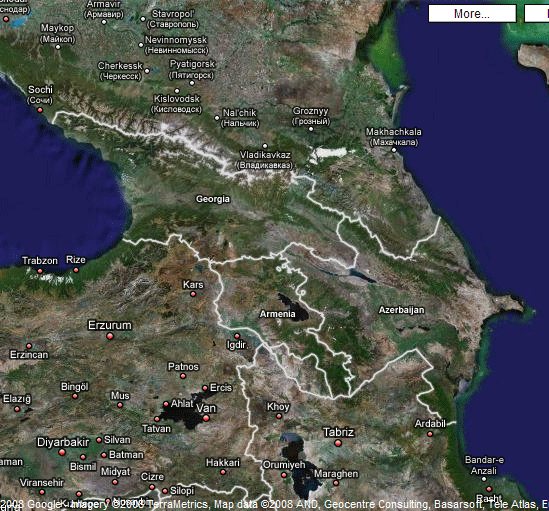This screenshot has height=511, width=549.
Task: Select the Orumiyeh city marker
Action: [x=284, y=475]
